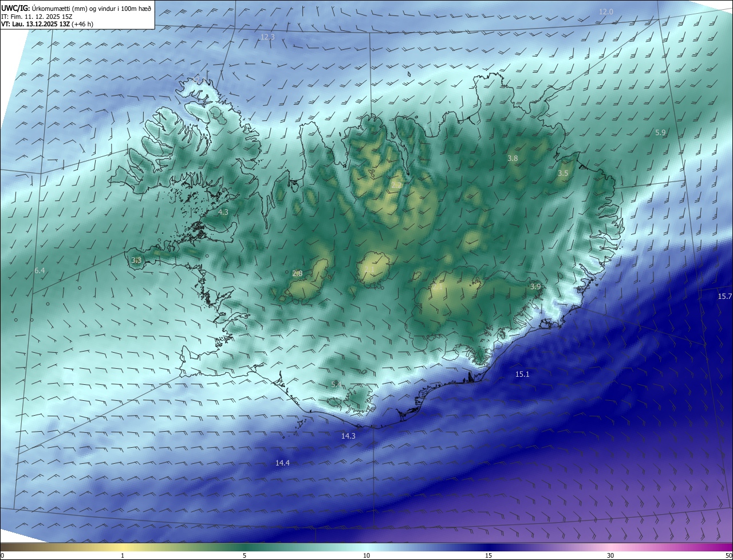
Task: Click the 'IT: Fim. 11. 12. 2025 15Z' line
Action: click(x=38, y=17)
